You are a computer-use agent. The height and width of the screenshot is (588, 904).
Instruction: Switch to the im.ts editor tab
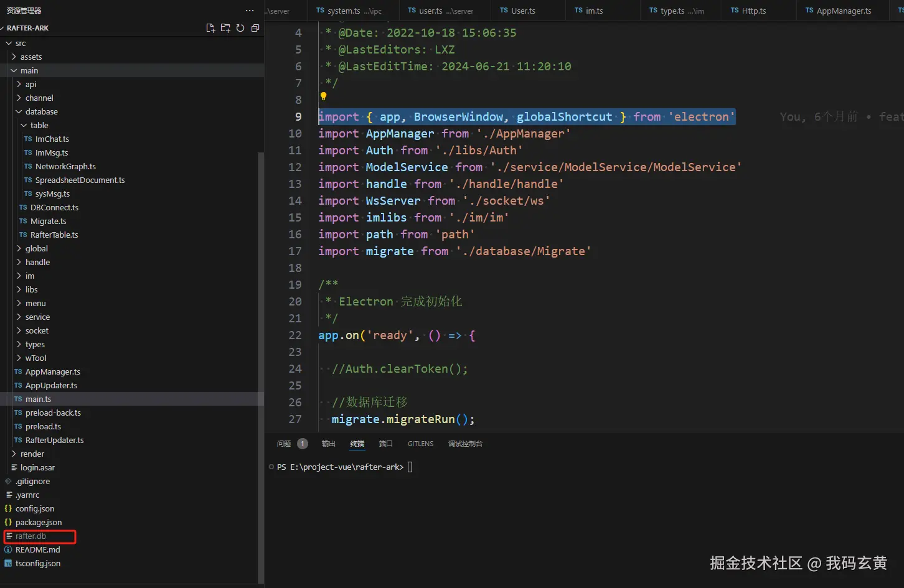coord(603,11)
